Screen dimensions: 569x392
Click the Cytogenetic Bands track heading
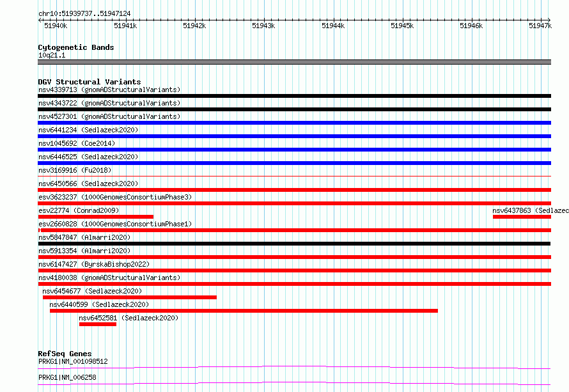tap(76, 47)
